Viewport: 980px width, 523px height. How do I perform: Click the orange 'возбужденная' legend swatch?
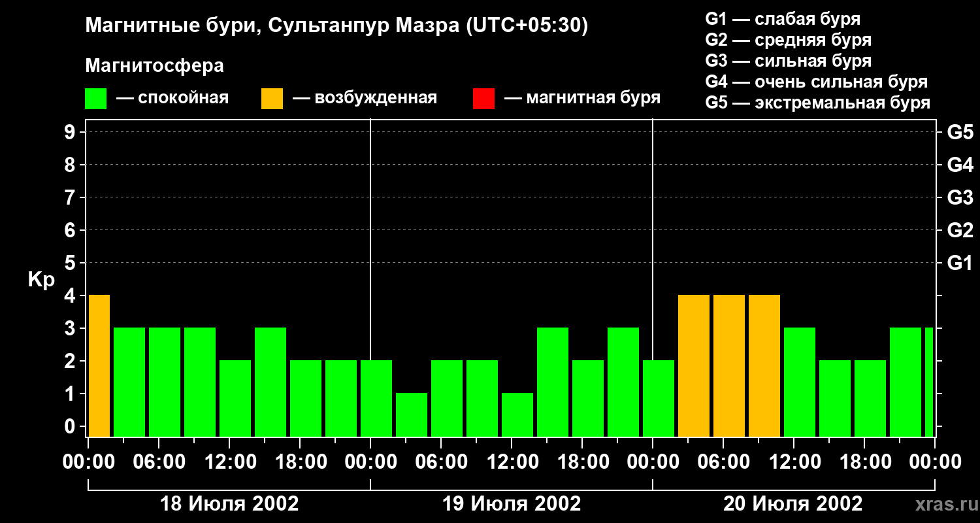(272, 99)
